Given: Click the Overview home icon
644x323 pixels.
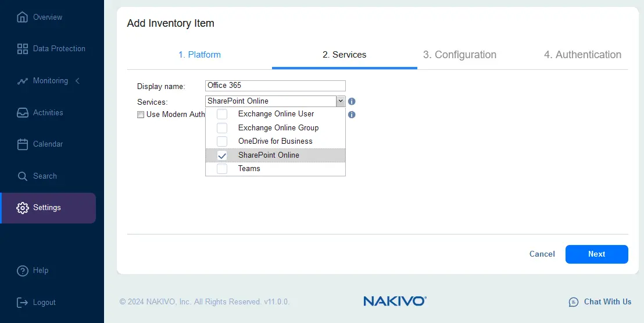Looking at the screenshot, I should pos(22,17).
